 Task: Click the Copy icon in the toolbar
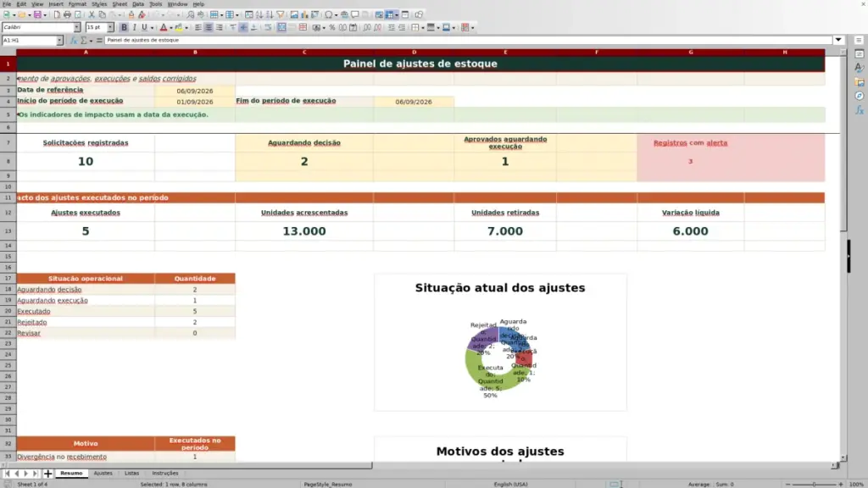click(x=102, y=15)
